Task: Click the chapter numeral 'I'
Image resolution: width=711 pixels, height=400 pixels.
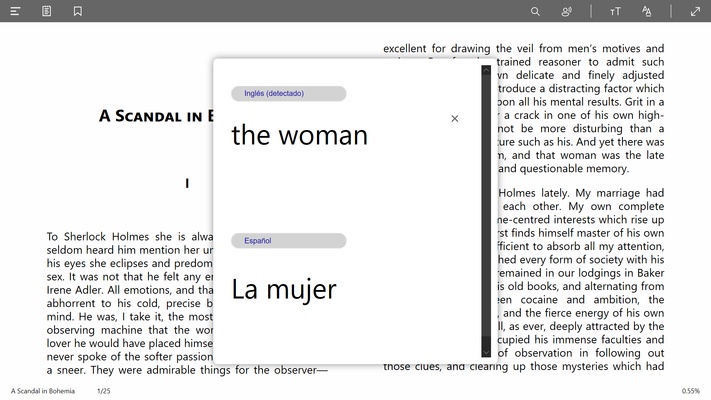Action: coord(187,183)
